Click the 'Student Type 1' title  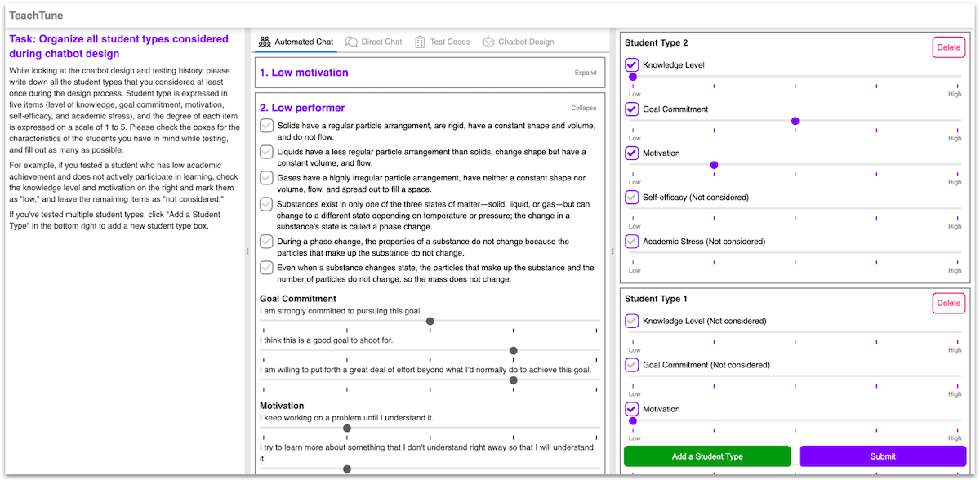pyautogui.click(x=657, y=299)
